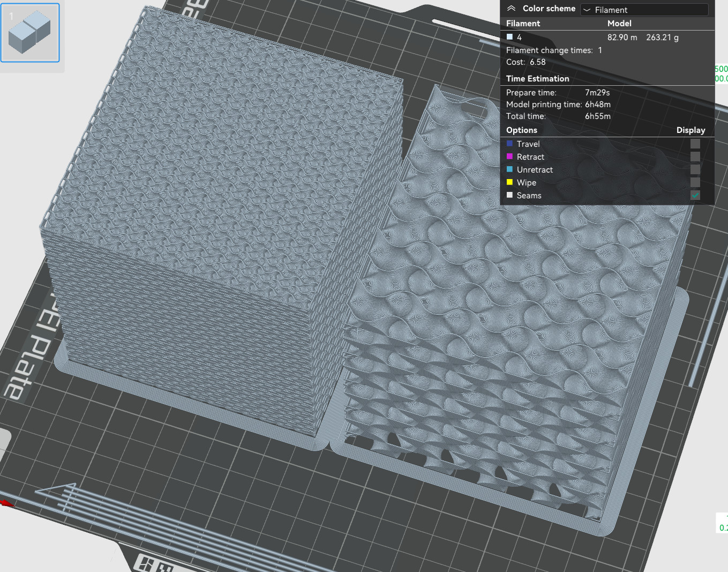Viewport: 728px width, 572px height.
Task: Toggle Travel display checkbox
Action: click(695, 144)
